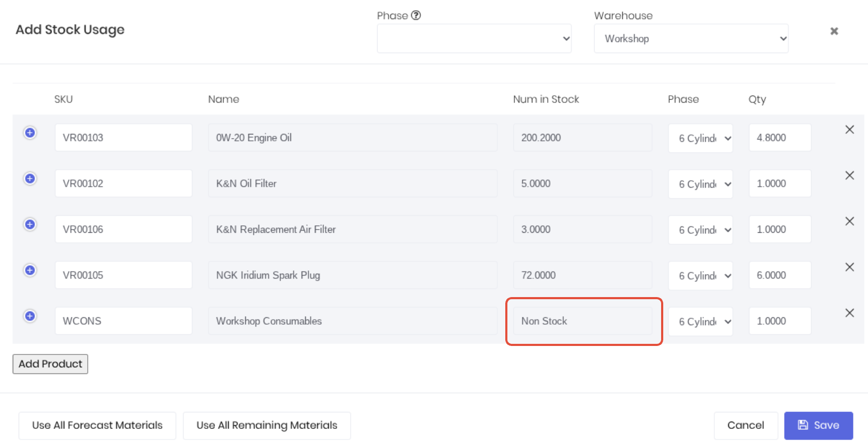
Task: Click the SKU field containing VR00105
Action: pos(123,275)
